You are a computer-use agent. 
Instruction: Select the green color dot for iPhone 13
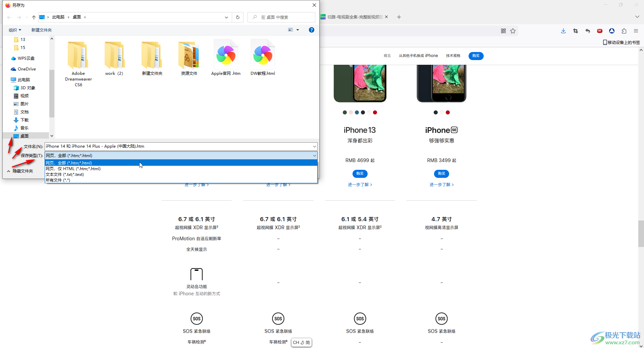[x=345, y=112]
